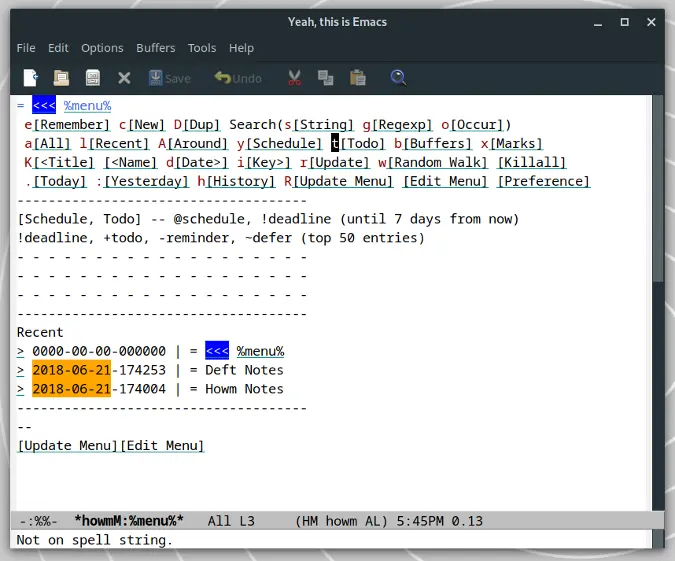The height and width of the screenshot is (561, 675).
Task: Open the [Preference] link
Action: [x=543, y=181]
